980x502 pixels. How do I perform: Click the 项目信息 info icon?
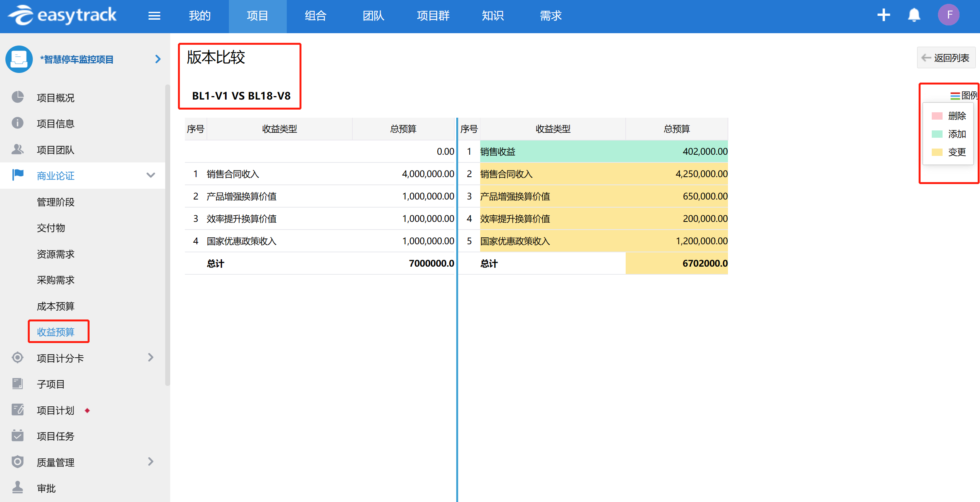17,123
